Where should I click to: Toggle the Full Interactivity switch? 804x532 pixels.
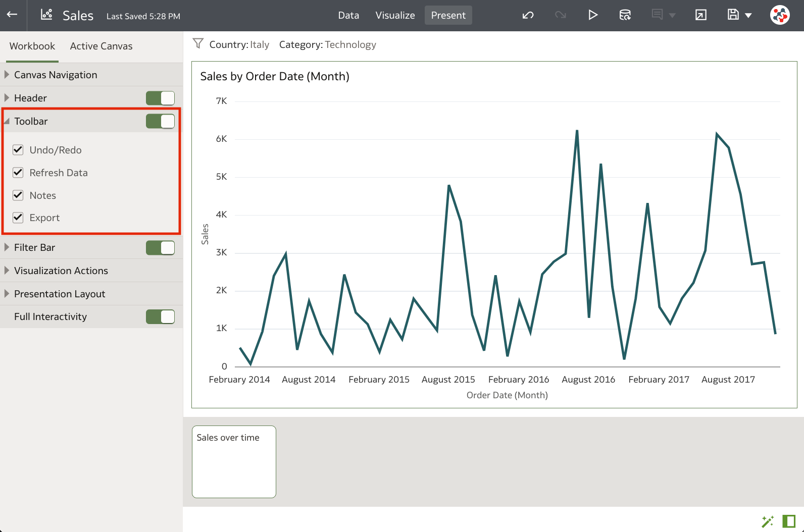(x=160, y=316)
